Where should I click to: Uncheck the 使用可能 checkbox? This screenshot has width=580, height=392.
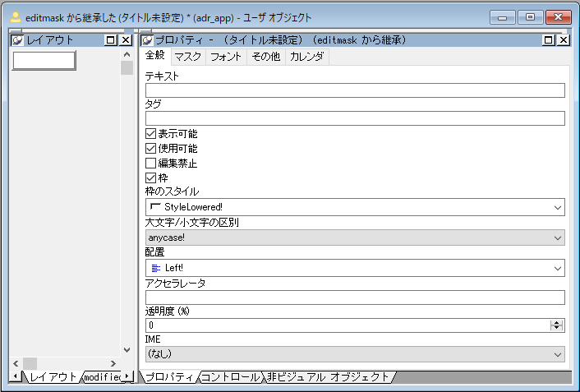click(150, 148)
